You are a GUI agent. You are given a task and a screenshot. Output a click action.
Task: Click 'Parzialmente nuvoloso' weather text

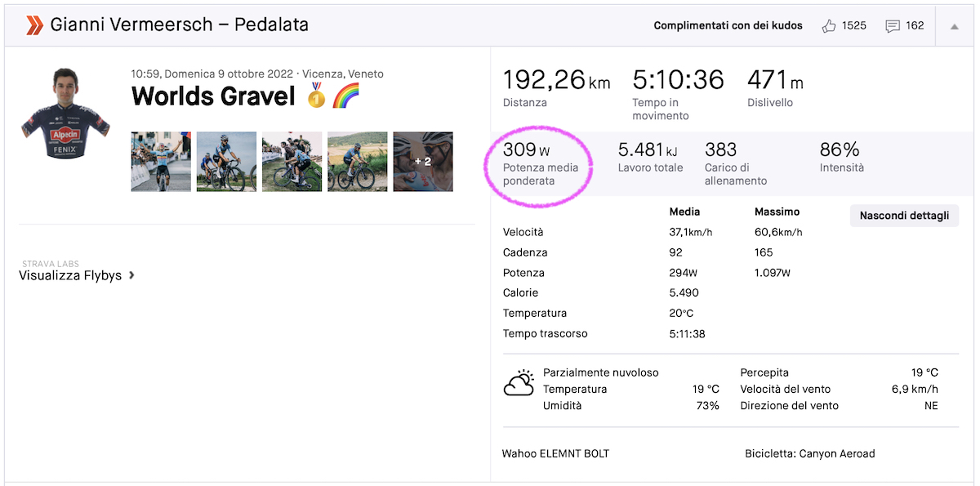tap(601, 372)
